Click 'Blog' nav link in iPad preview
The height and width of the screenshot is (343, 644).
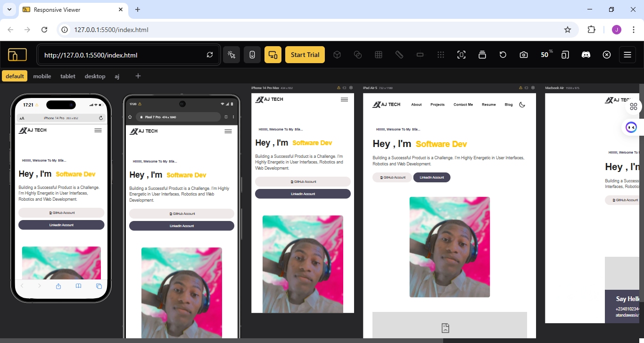509,105
